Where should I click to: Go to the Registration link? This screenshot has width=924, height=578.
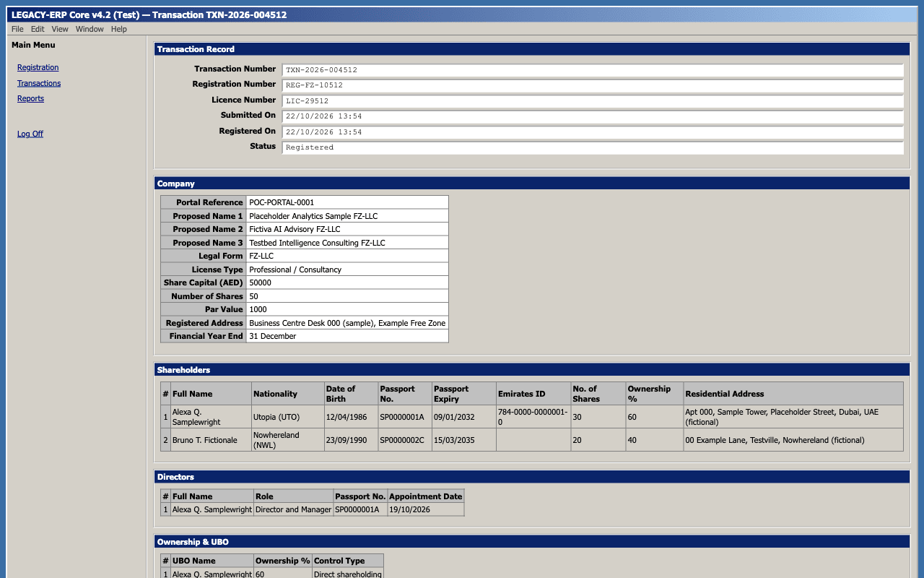[38, 67]
